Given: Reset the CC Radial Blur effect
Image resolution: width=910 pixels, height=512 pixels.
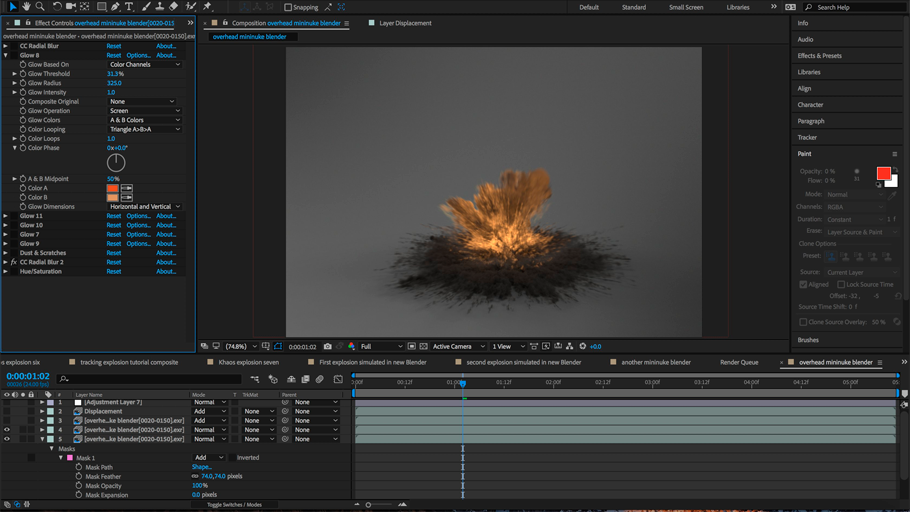Looking at the screenshot, I should [x=114, y=46].
